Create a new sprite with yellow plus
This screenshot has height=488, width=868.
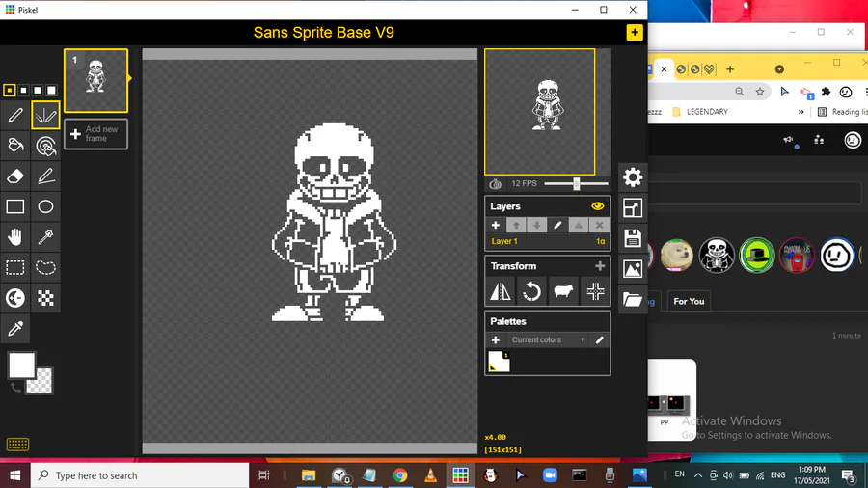(635, 32)
